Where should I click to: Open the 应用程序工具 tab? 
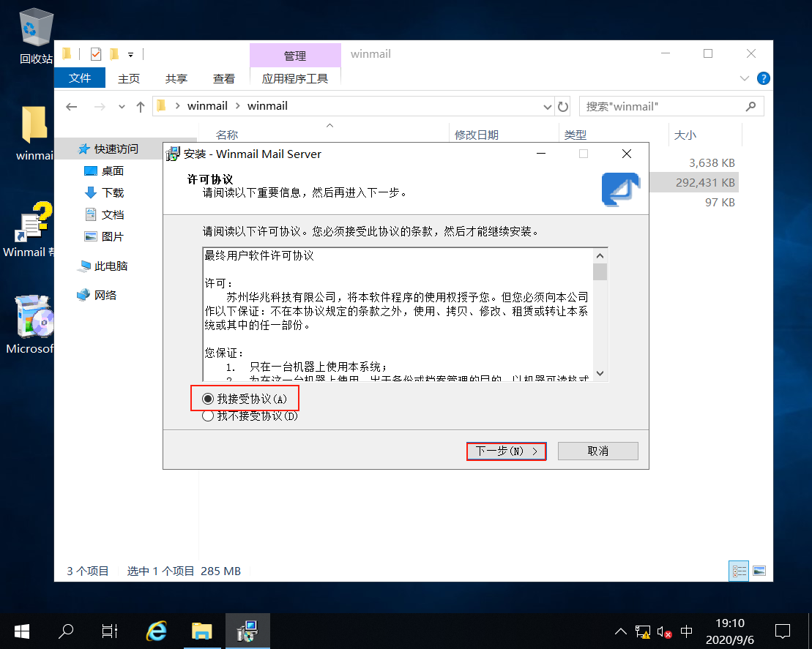point(294,79)
